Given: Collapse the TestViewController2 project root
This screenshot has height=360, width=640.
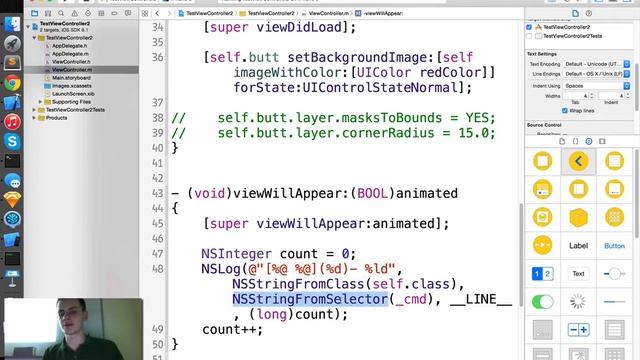Looking at the screenshot, I should point(28,27).
